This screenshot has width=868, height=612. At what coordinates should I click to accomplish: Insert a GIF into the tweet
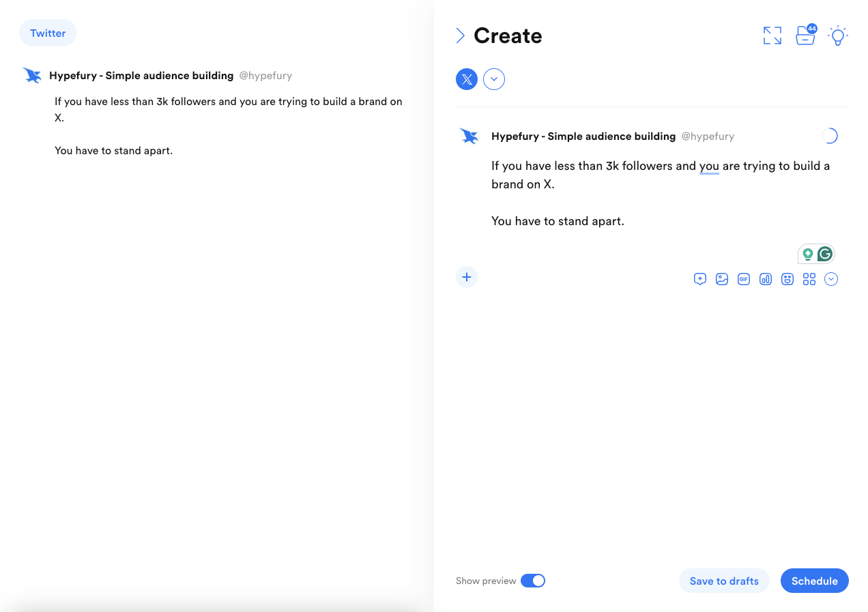[x=743, y=279]
